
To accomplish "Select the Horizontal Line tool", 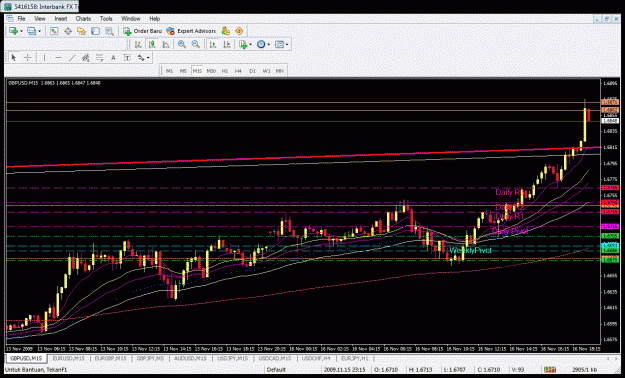I will [58, 58].
